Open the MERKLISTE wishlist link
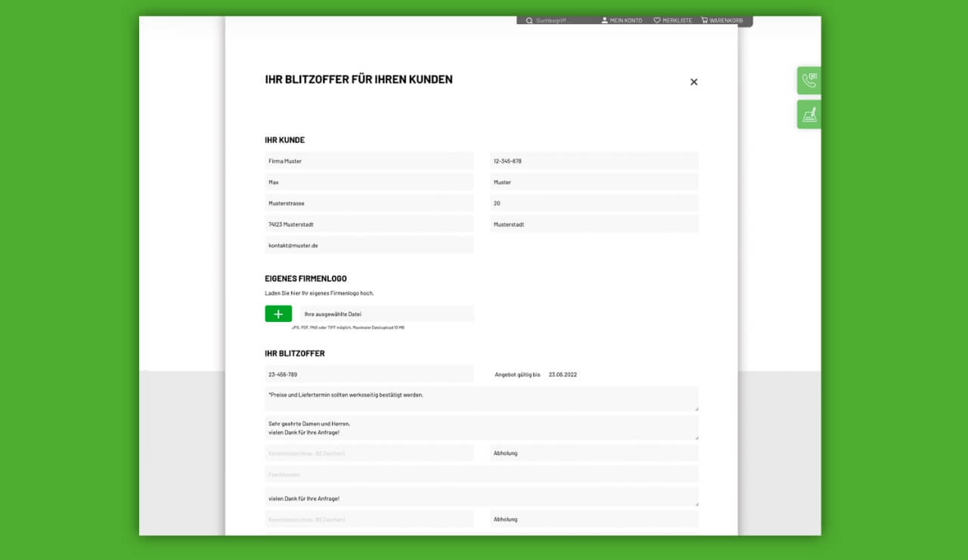The height and width of the screenshot is (560, 968). click(x=677, y=20)
